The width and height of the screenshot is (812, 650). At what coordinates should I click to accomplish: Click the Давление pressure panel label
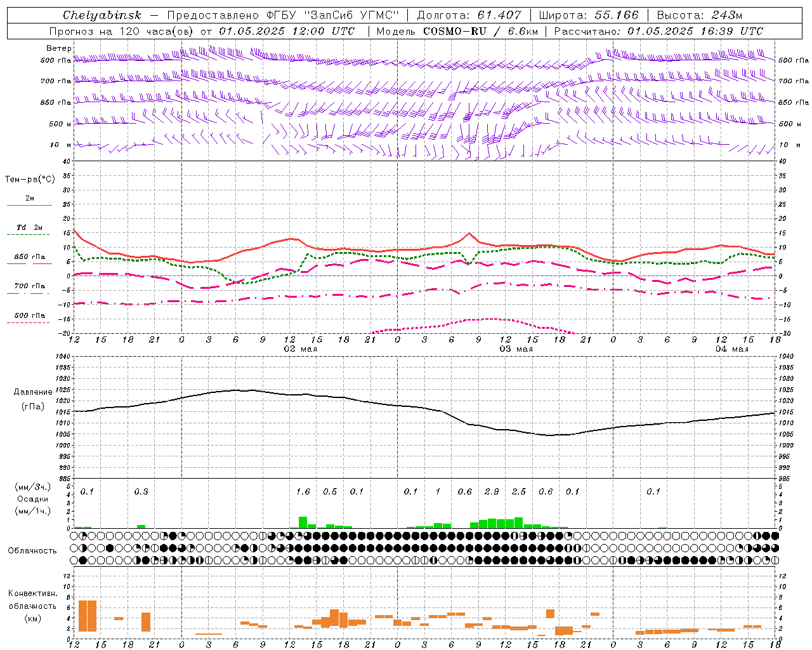click(33, 392)
